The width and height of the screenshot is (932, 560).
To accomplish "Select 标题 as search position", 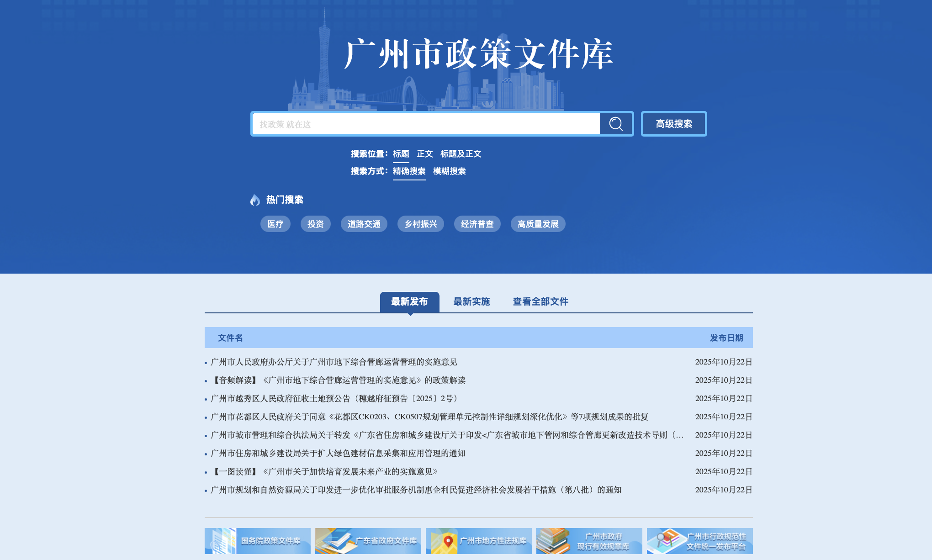I will [x=401, y=154].
